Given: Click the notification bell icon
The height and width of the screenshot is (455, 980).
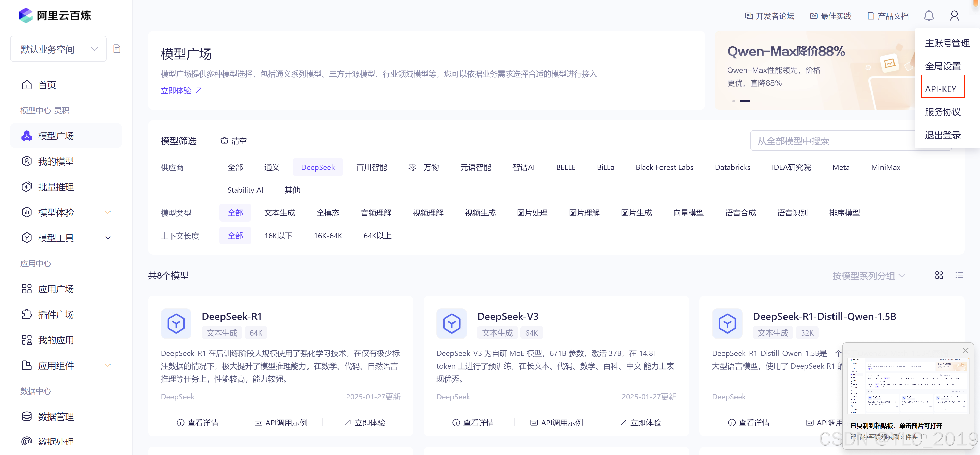Looking at the screenshot, I should point(929,16).
